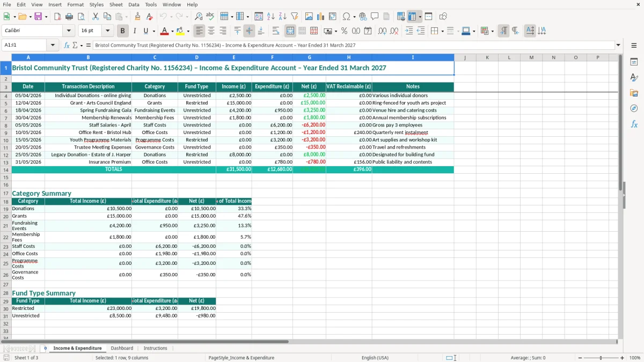Viewport: 644px width, 362px height.
Task: Click the Print icon
Action: point(69,17)
